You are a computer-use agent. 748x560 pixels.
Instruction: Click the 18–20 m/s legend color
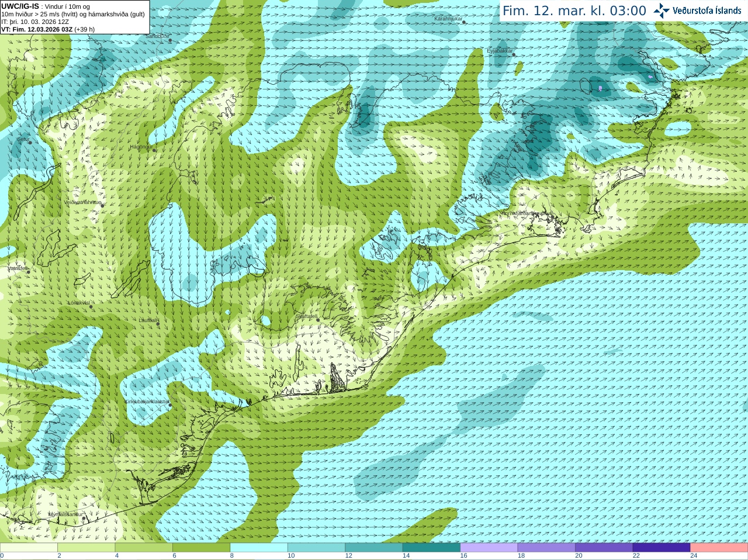546,548
